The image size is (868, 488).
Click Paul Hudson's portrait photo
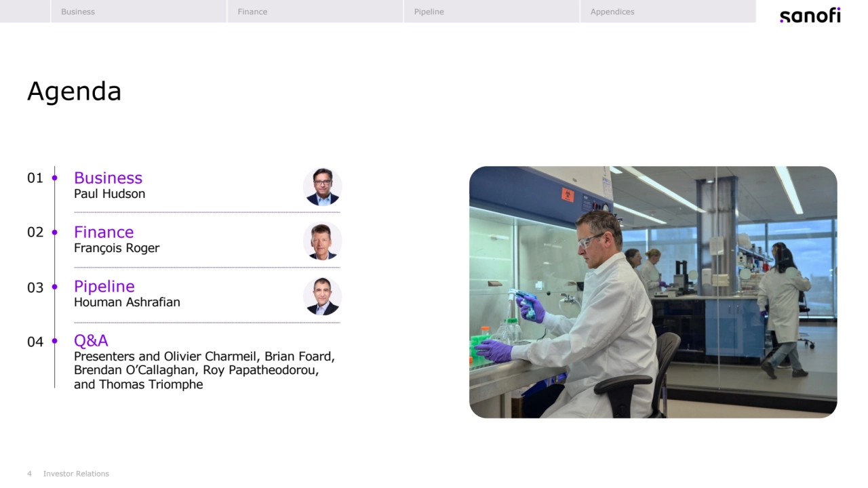pyautogui.click(x=322, y=187)
